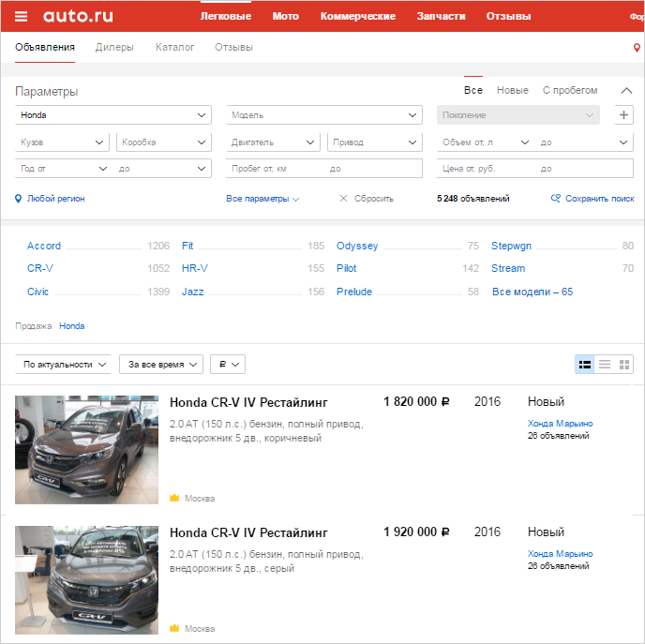Open the engine volume до dropdown
Image resolution: width=645 pixels, height=644 pixels.
tap(584, 142)
